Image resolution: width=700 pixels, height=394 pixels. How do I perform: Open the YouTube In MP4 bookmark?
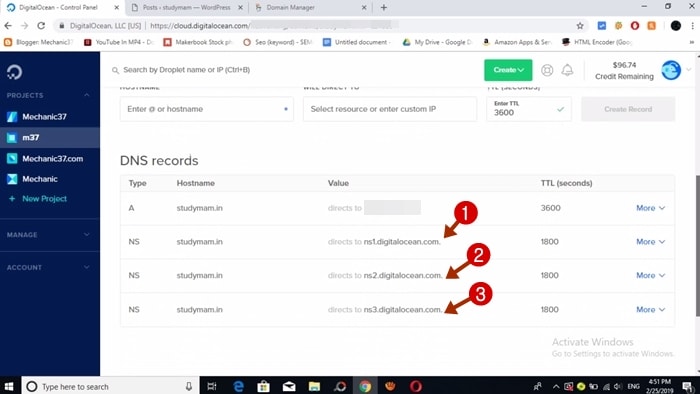coord(119,42)
